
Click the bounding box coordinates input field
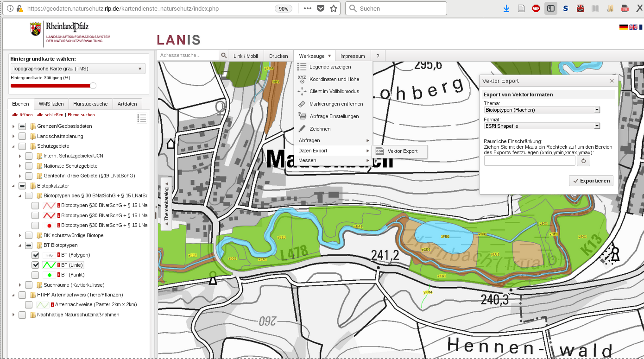[x=530, y=161]
